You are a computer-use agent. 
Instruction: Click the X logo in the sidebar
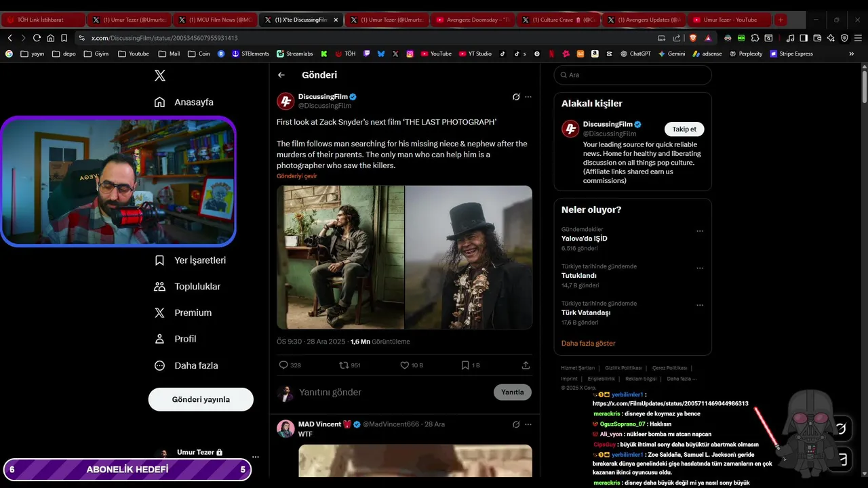pos(160,75)
